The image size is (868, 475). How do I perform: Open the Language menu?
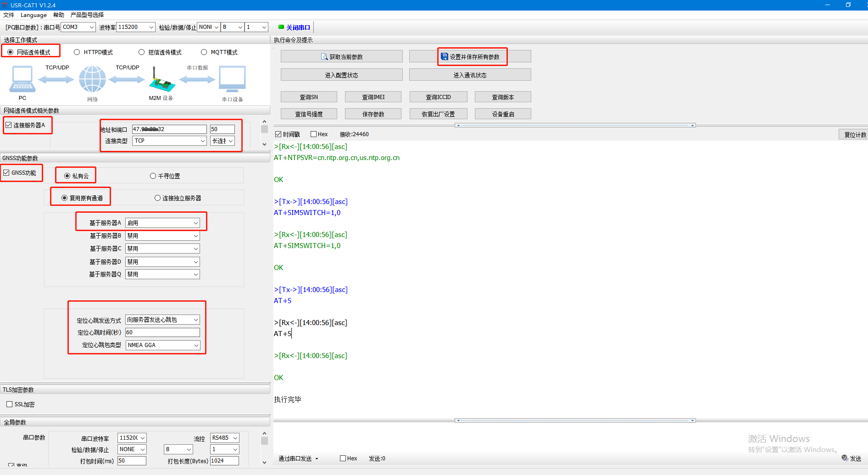pos(33,15)
